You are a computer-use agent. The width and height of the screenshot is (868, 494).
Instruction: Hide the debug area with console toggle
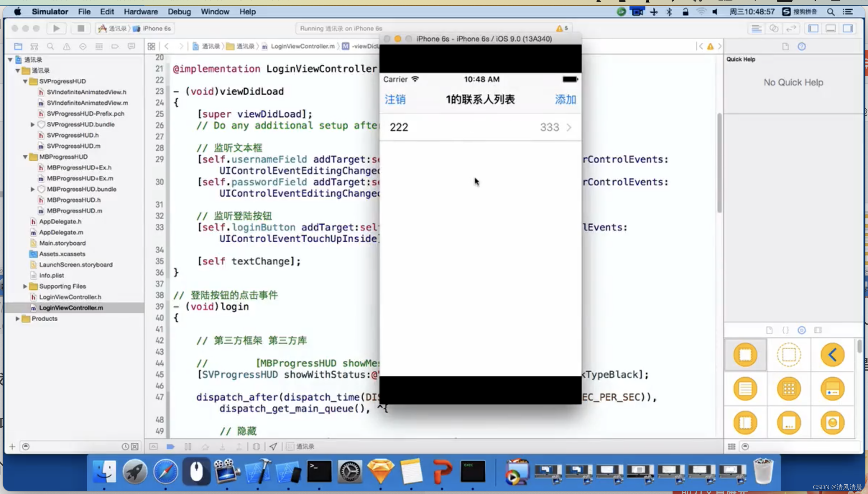coord(153,447)
